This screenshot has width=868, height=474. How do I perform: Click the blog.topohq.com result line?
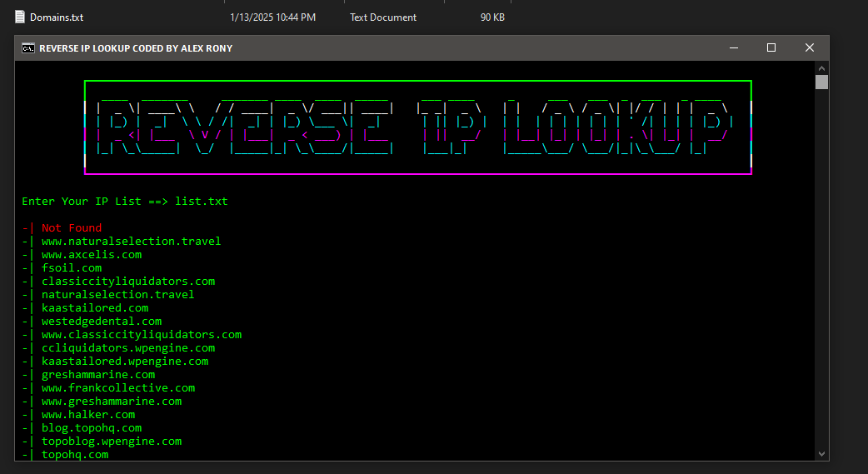click(x=92, y=428)
